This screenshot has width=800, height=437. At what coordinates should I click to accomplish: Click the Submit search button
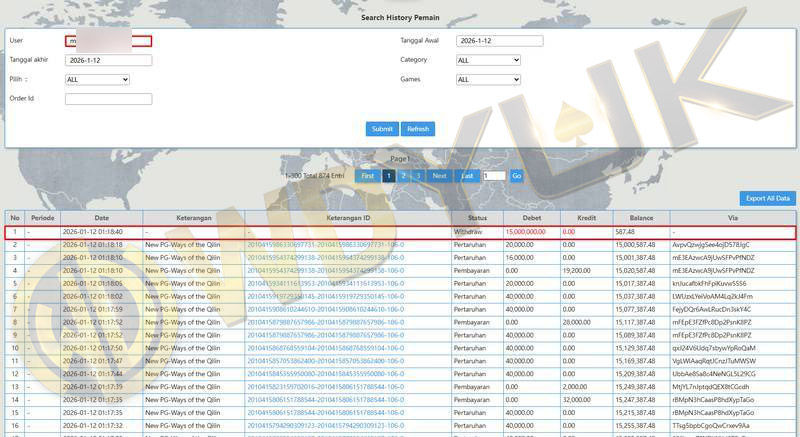coord(382,129)
